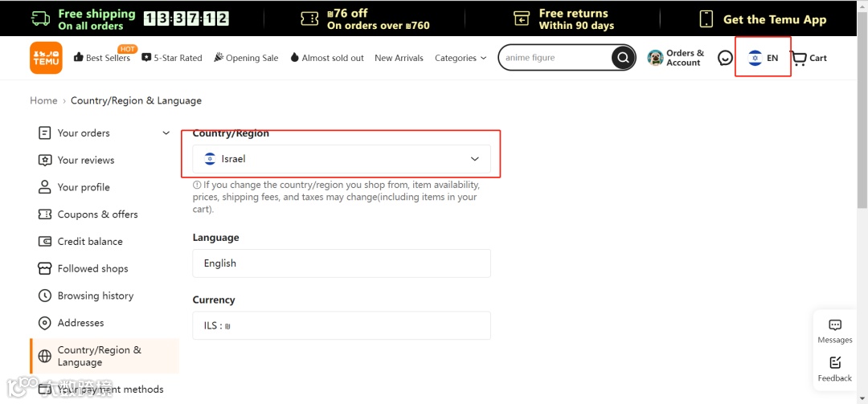Click the Coupons & offers ticket icon
This screenshot has width=868, height=404.
(x=44, y=214)
